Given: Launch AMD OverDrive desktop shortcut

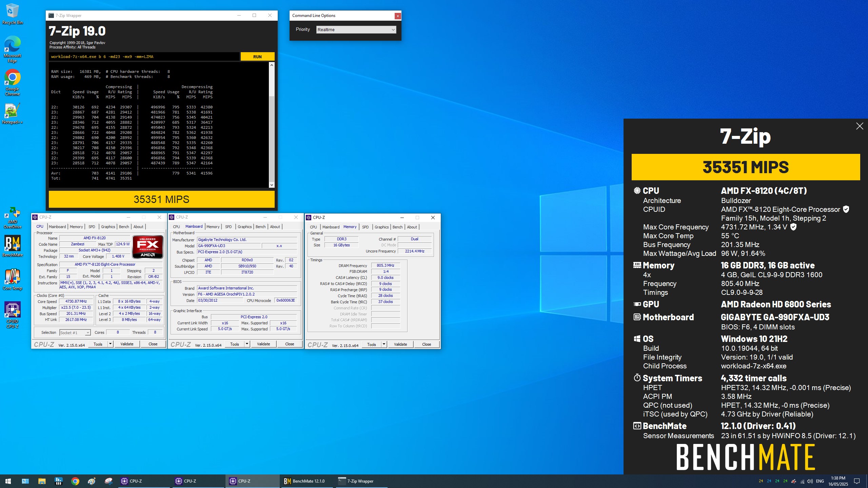Looking at the screenshot, I should [12, 218].
